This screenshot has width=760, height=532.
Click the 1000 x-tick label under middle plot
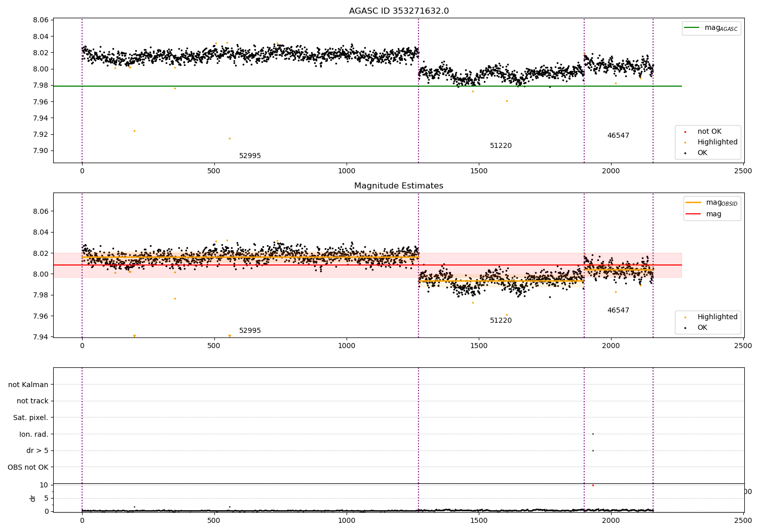click(347, 346)
